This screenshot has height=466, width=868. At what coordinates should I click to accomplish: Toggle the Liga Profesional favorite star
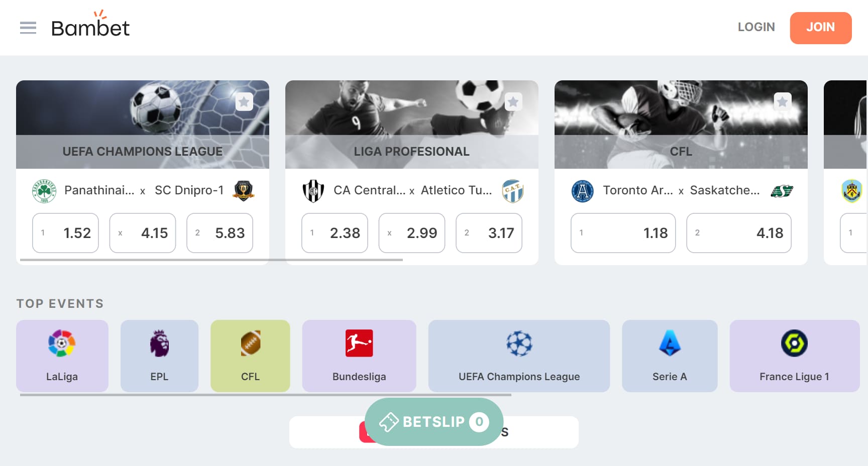click(513, 102)
